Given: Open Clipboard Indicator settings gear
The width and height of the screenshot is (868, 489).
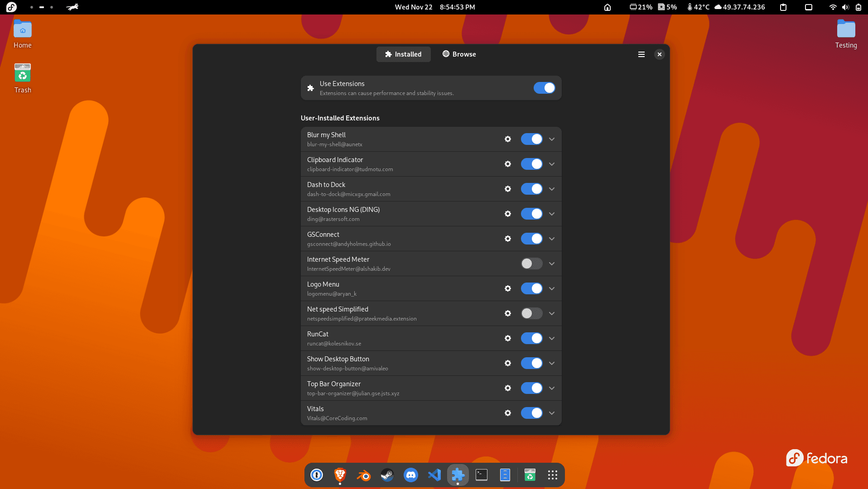Looking at the screenshot, I should pos(508,164).
